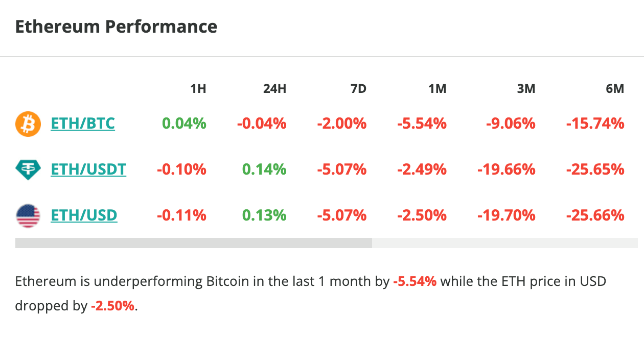Choose the 6M column header
This screenshot has height=340, width=644.
(615, 89)
